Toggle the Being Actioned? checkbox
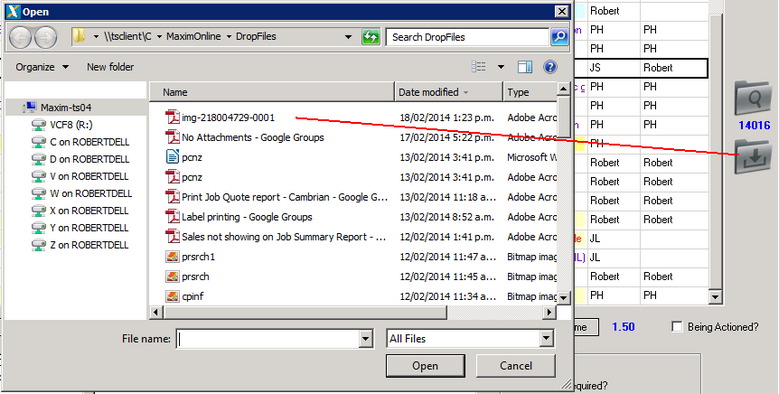Viewport: 779px width, 394px height. pos(677,326)
